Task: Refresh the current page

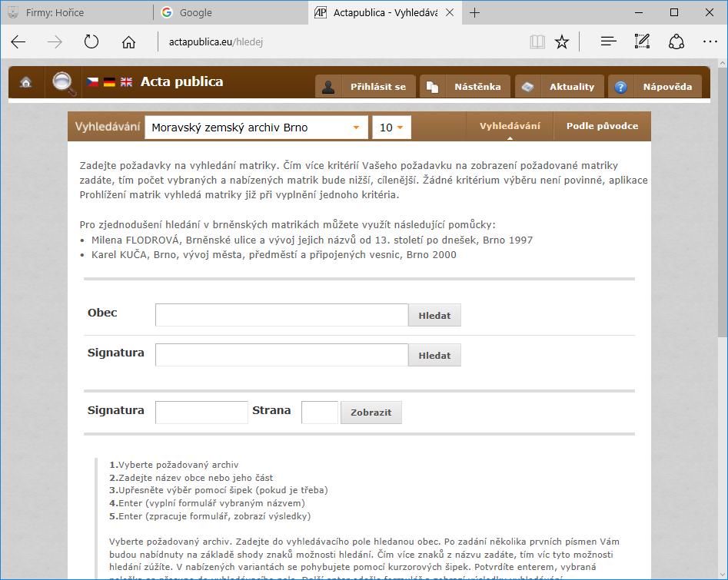Action: click(x=91, y=41)
